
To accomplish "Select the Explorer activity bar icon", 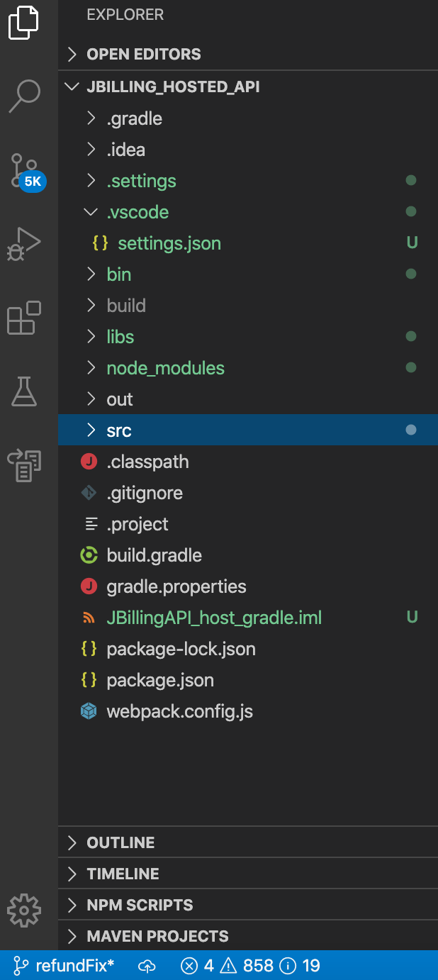I will coord(25,22).
